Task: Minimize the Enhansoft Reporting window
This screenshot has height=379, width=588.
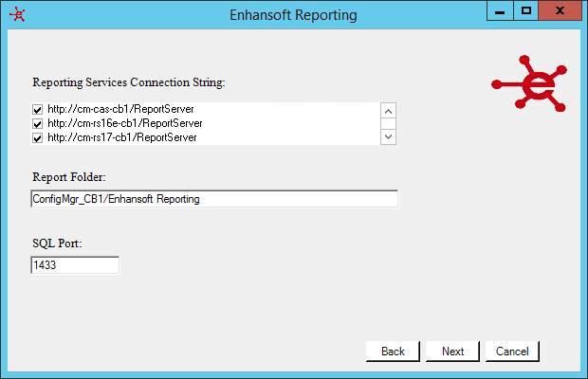Action: point(500,10)
